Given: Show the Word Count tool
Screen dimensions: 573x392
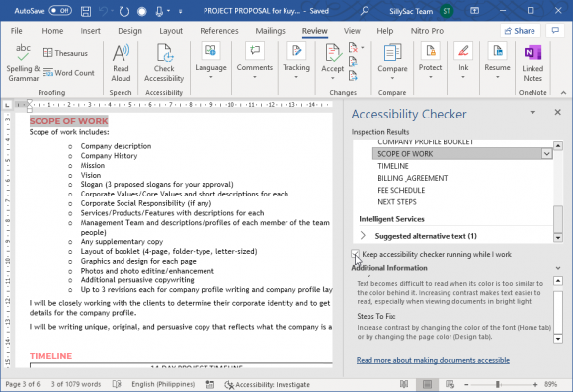Looking at the screenshot, I should pyautogui.click(x=69, y=73).
